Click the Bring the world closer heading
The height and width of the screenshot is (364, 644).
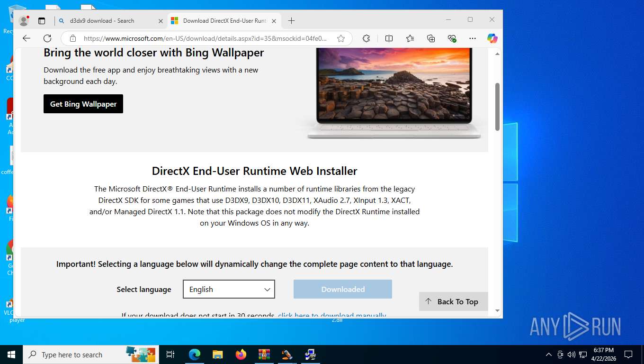(x=154, y=53)
